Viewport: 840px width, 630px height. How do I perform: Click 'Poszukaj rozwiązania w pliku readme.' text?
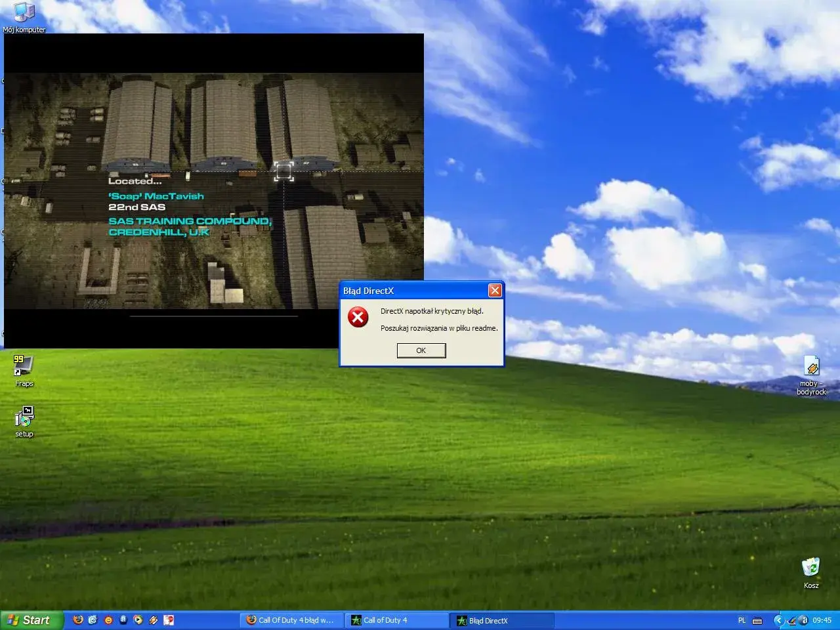(439, 328)
